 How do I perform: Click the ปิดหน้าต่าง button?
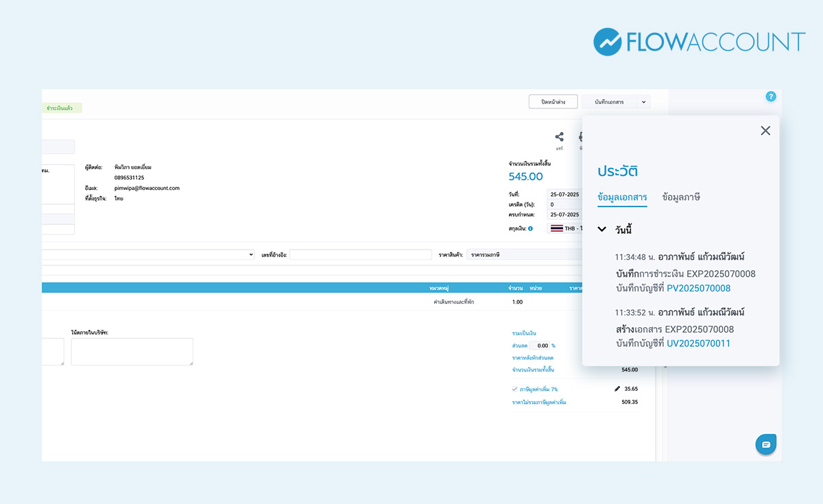coord(553,101)
